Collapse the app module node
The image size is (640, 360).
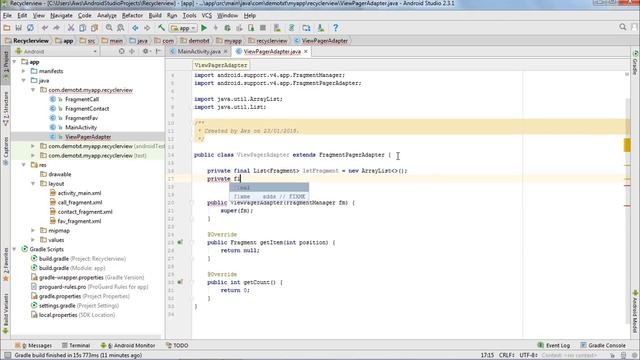pos(15,62)
